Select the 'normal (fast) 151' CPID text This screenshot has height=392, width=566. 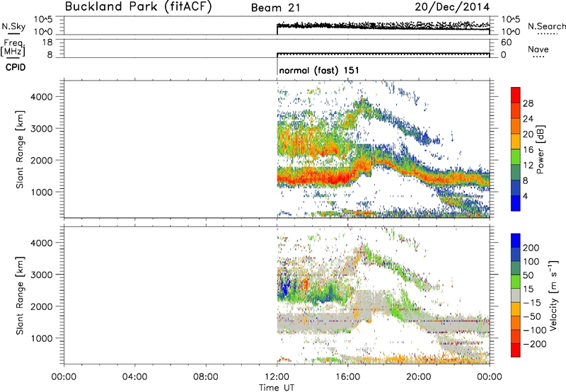(x=319, y=70)
